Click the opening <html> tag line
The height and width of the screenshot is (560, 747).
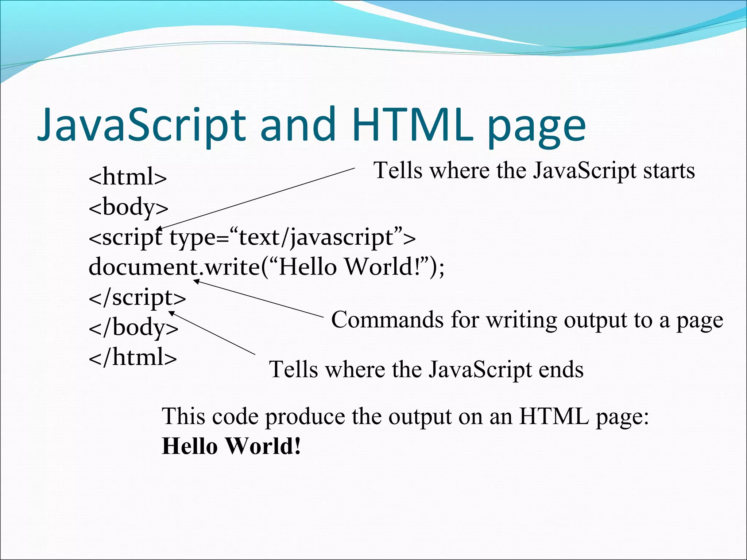pos(128,178)
